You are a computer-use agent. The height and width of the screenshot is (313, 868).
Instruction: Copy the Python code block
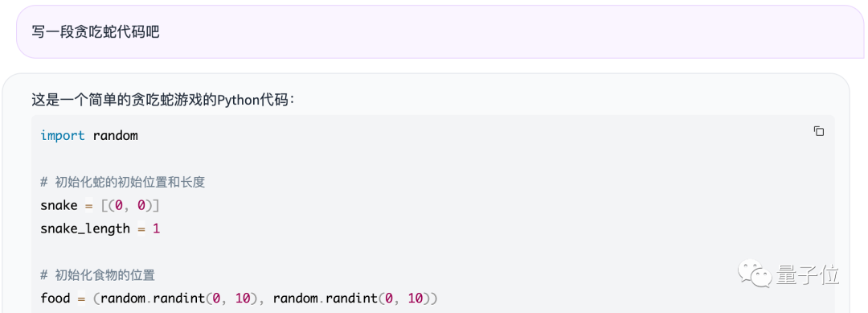click(x=819, y=131)
